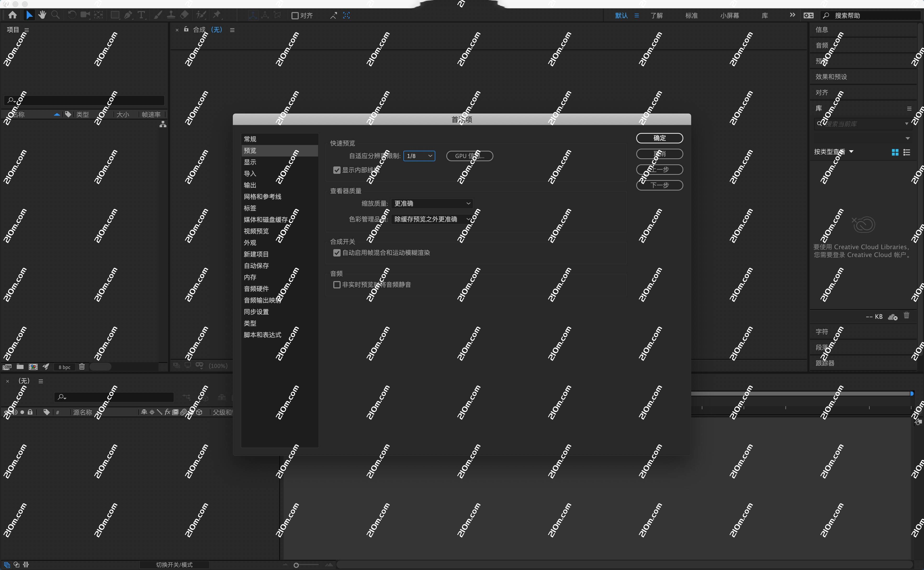
Task: Open the Project panel menu
Action: click(26, 30)
